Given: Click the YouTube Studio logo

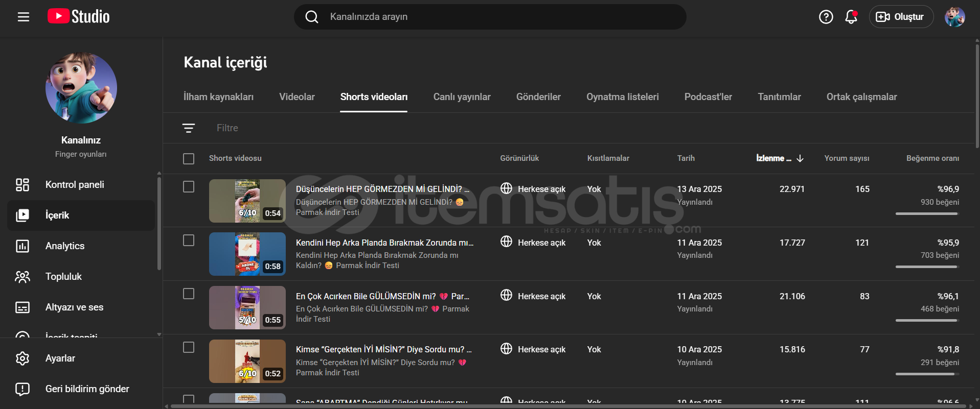Looking at the screenshot, I should tap(79, 17).
